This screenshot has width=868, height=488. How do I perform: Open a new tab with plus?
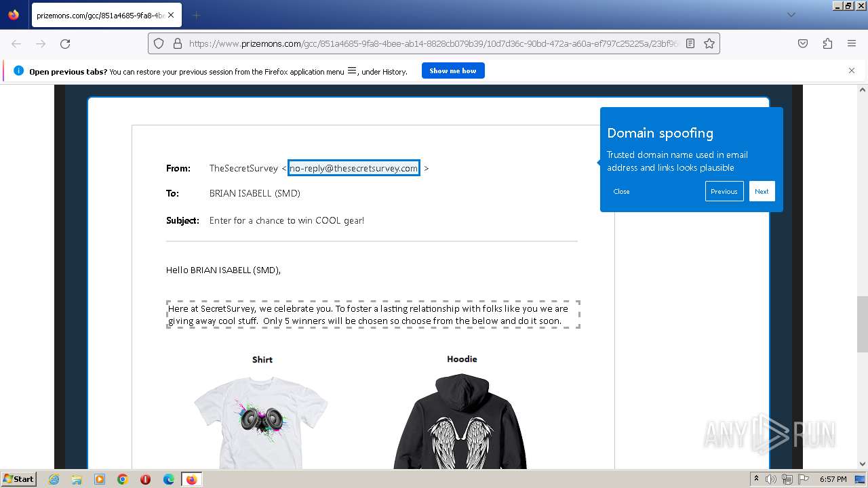click(x=196, y=15)
